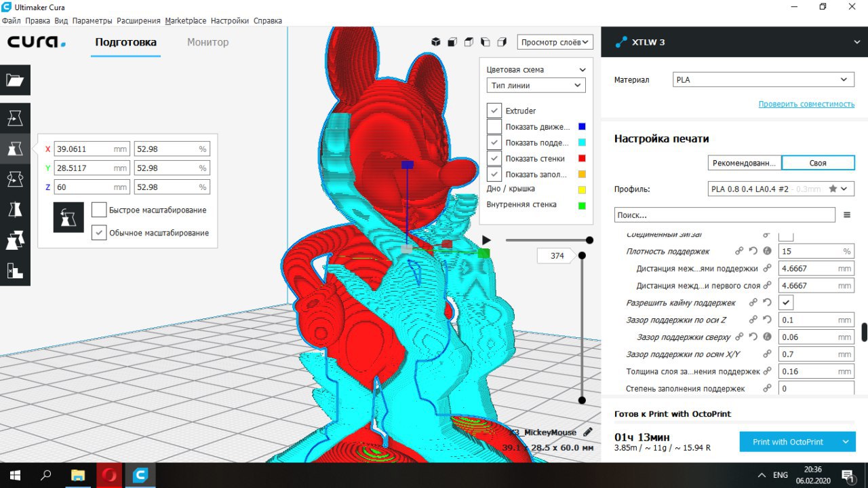The height and width of the screenshot is (488, 868).
Task: Select the Move tool
Action: (x=15, y=118)
